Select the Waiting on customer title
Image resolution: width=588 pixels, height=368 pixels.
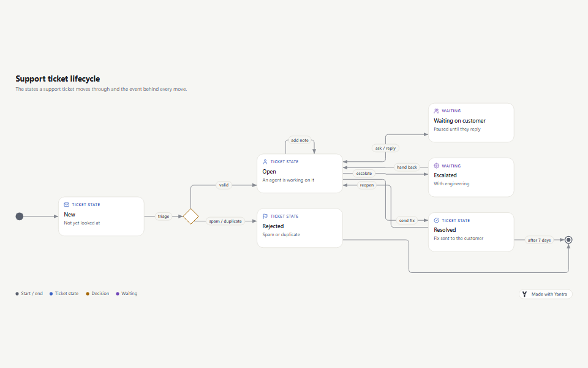point(460,121)
